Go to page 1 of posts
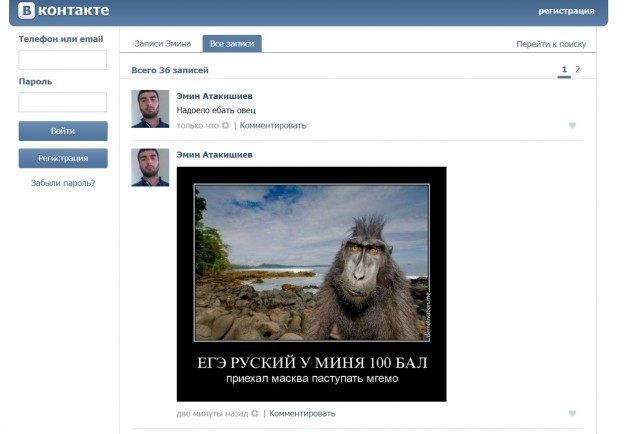The width and height of the screenshot is (640, 434). click(564, 70)
